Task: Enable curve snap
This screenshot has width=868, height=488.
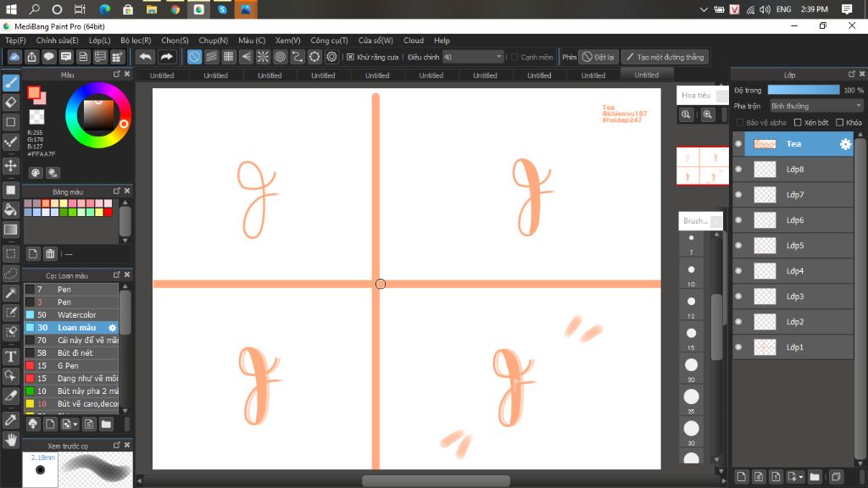Action: 298,57
